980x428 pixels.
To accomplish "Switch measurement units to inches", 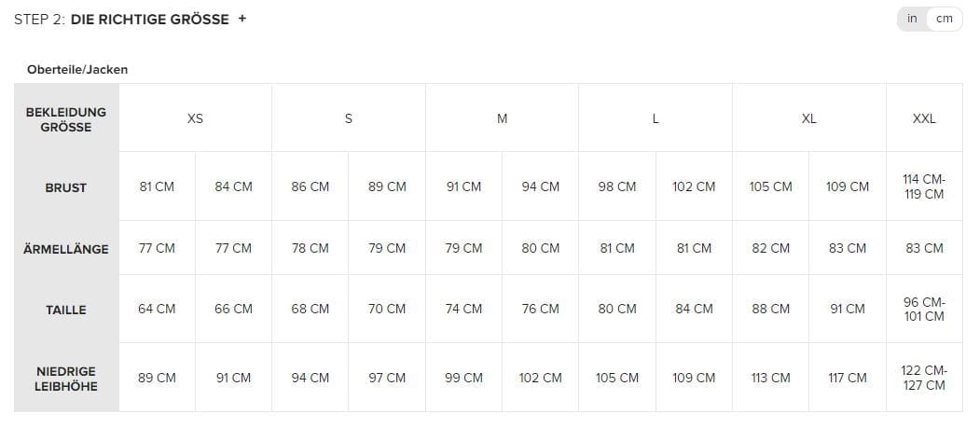I will (x=912, y=19).
